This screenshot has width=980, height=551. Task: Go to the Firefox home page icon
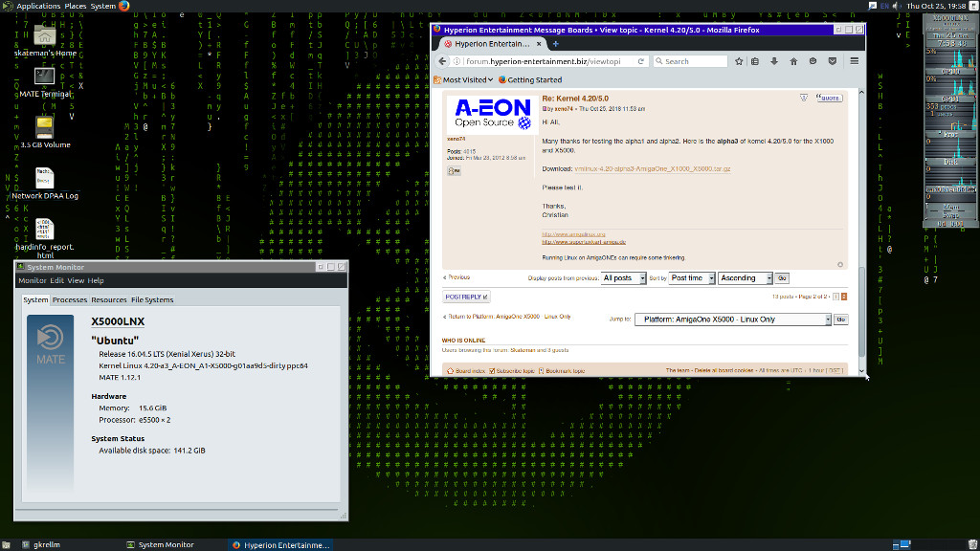click(x=793, y=61)
